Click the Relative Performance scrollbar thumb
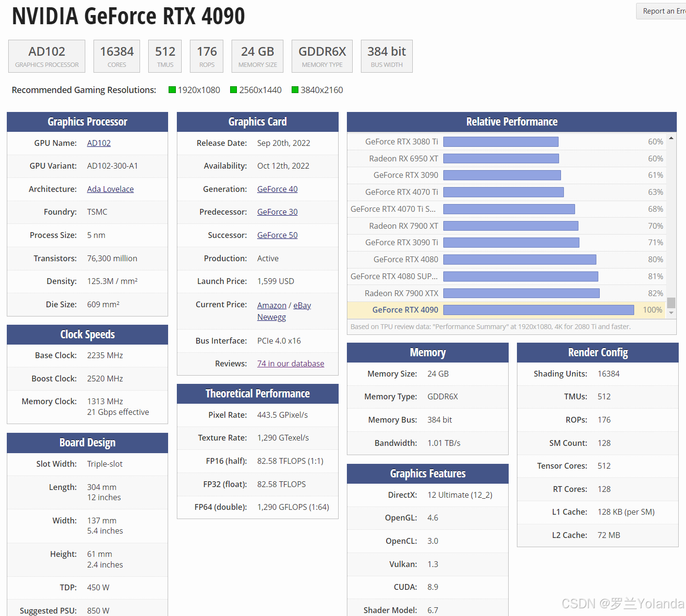 click(671, 302)
